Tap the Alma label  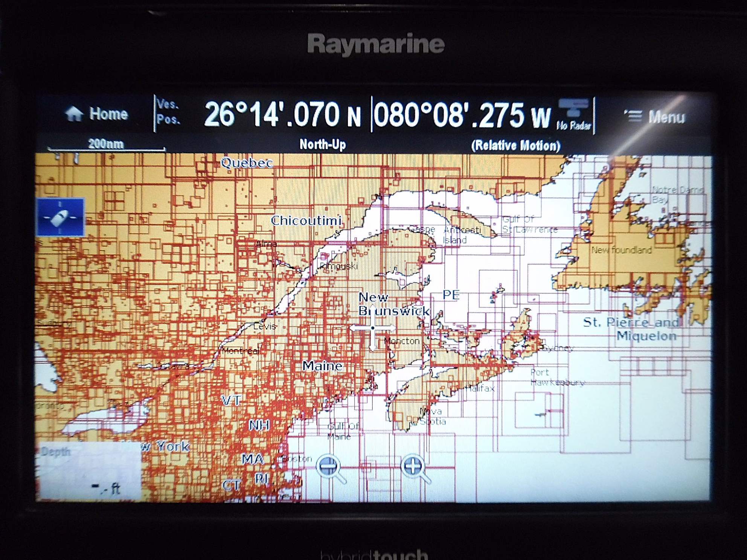coord(266,244)
